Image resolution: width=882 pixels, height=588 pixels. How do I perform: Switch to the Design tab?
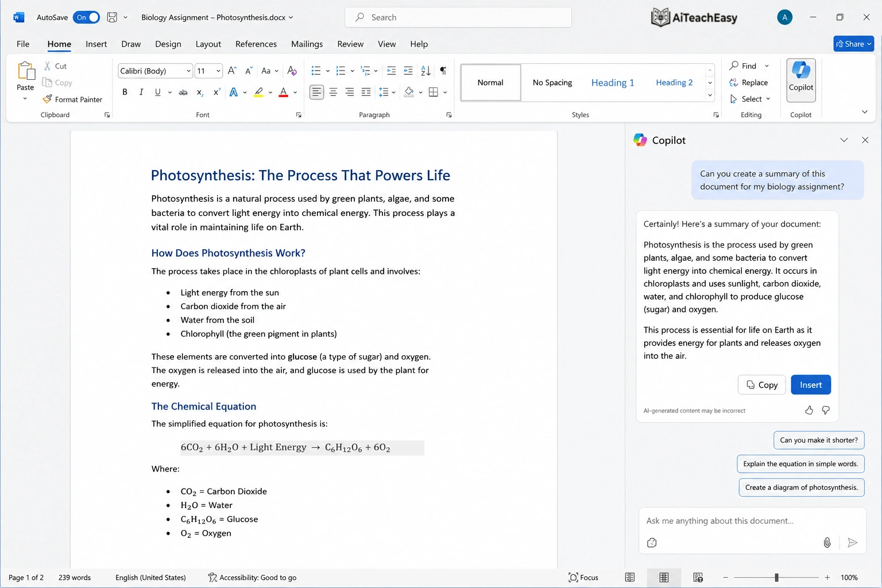point(168,44)
